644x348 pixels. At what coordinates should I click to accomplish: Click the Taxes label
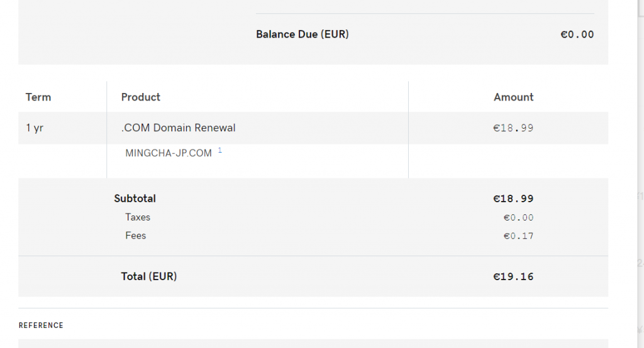coord(138,217)
